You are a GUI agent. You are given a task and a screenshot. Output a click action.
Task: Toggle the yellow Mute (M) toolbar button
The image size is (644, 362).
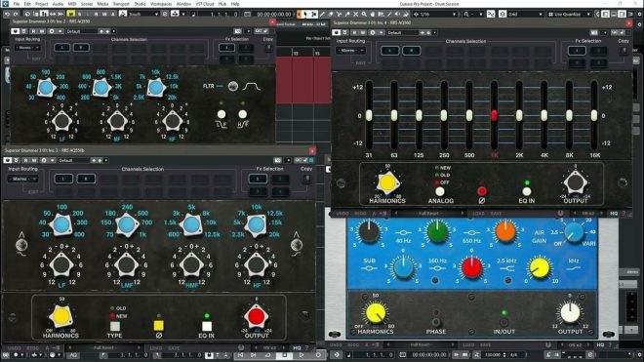(70, 14)
